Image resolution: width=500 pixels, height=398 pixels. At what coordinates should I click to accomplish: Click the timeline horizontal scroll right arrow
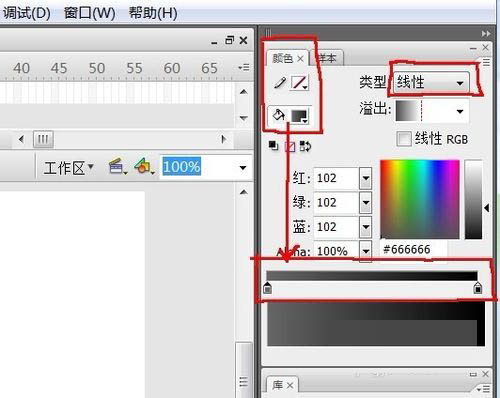[224, 139]
